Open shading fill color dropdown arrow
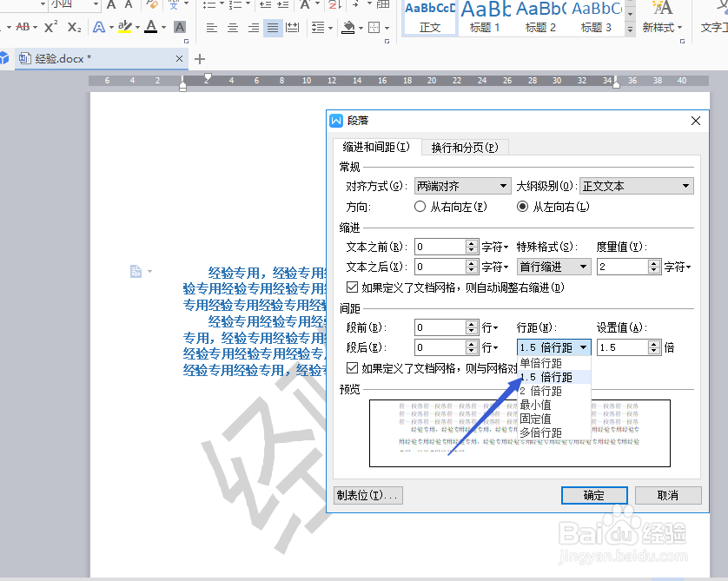 361,29
